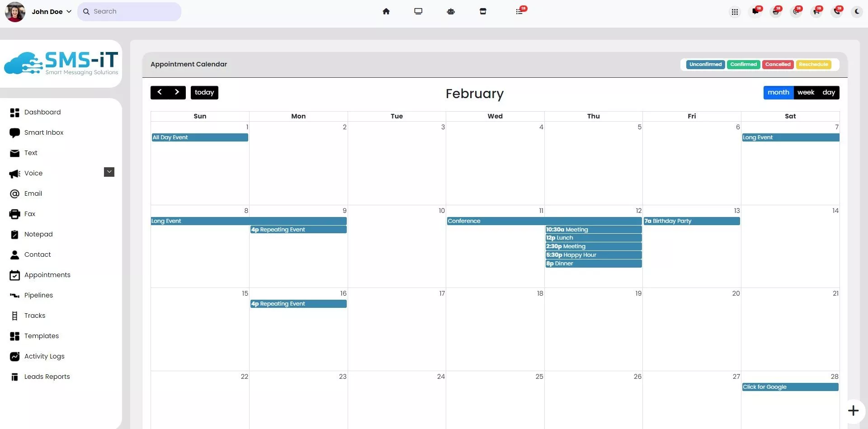Click the store marketplace icon
This screenshot has height=429, width=868.
[x=483, y=11]
